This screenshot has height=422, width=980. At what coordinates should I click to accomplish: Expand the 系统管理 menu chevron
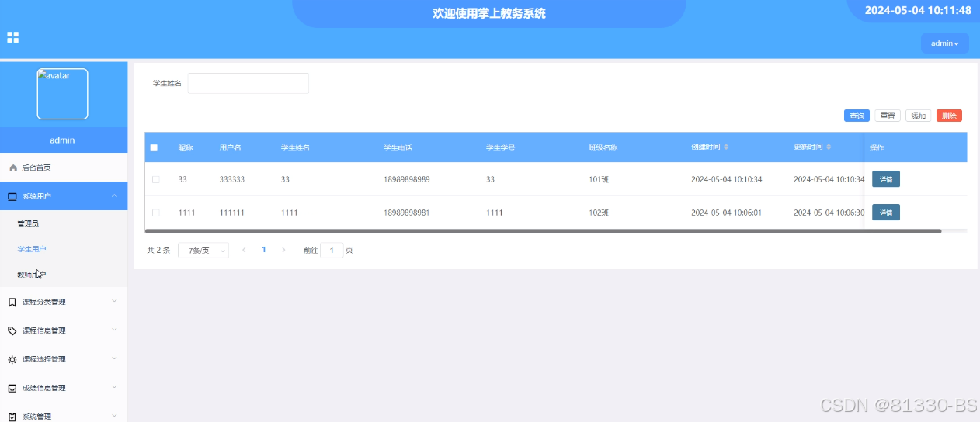[115, 416]
